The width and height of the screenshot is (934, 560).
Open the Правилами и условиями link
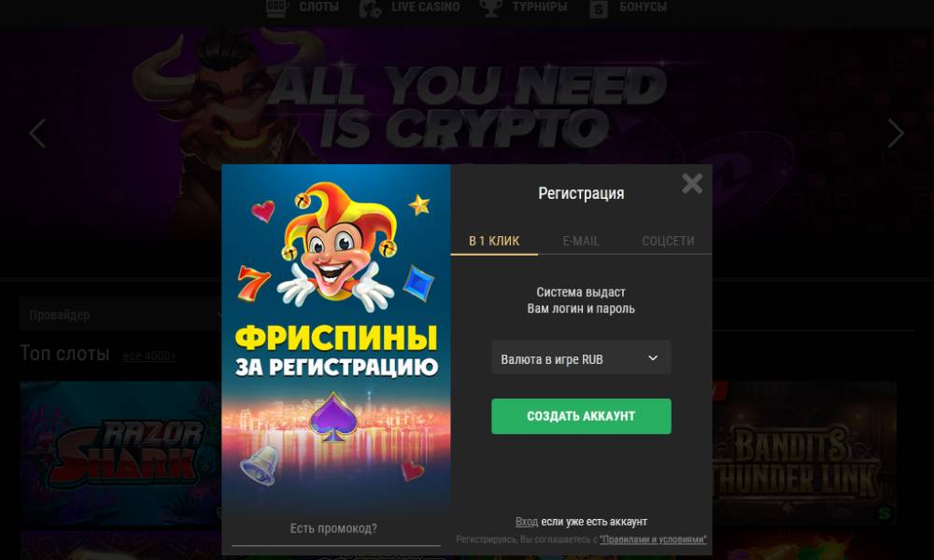pos(653,539)
